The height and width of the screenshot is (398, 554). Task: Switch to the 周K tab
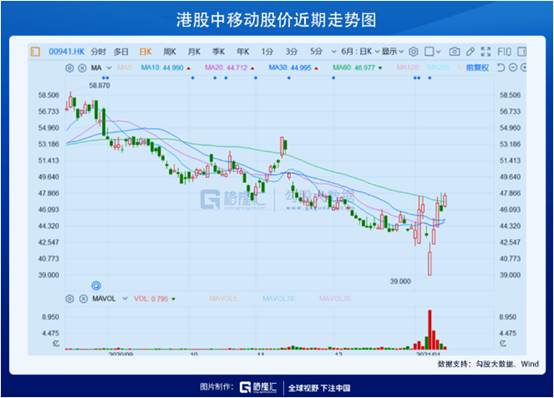coord(170,52)
